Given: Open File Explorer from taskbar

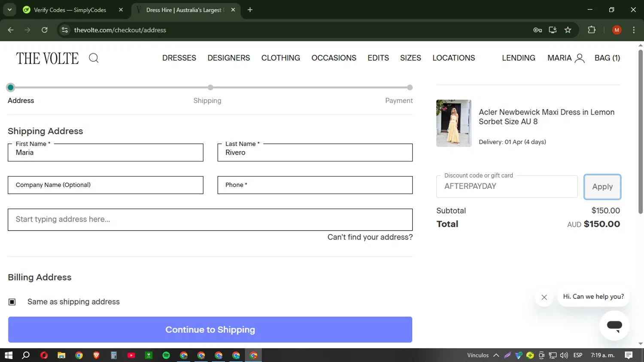Looking at the screenshot, I should click(61, 355).
